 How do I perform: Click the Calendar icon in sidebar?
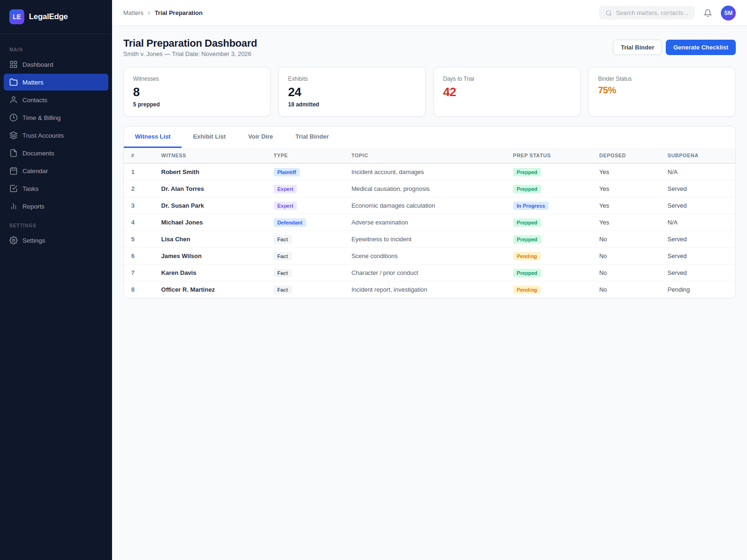14,171
